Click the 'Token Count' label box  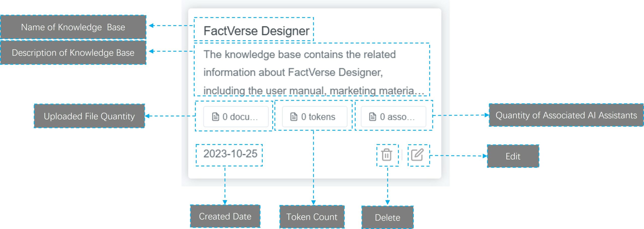tap(312, 217)
